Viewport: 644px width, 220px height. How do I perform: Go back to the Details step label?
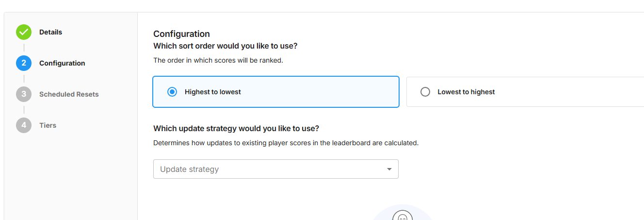click(50, 32)
